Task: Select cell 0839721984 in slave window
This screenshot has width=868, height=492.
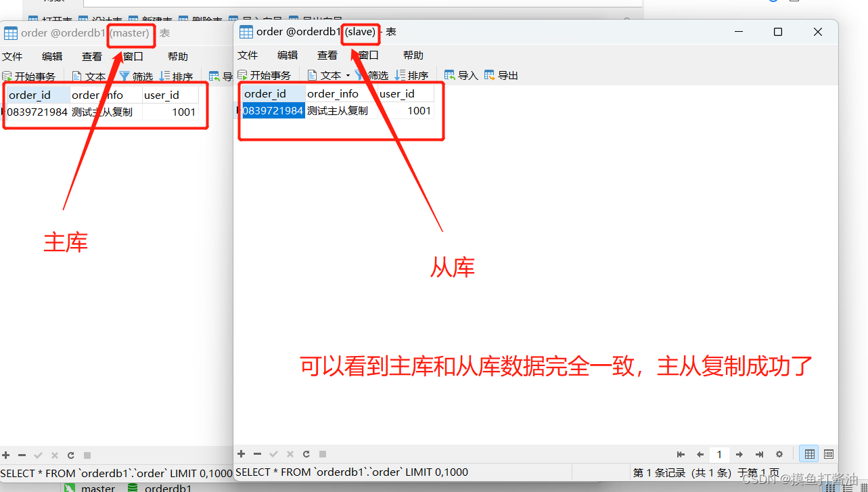Action: pos(273,110)
